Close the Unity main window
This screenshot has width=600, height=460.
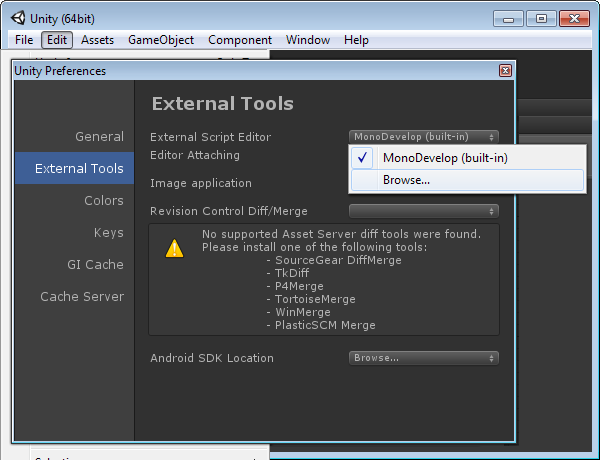pyautogui.click(x=574, y=19)
